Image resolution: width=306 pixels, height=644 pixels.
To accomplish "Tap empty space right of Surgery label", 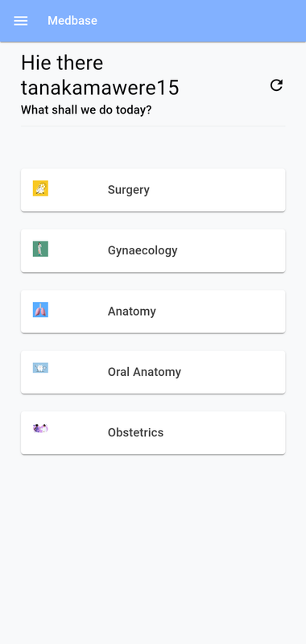I will (x=217, y=190).
